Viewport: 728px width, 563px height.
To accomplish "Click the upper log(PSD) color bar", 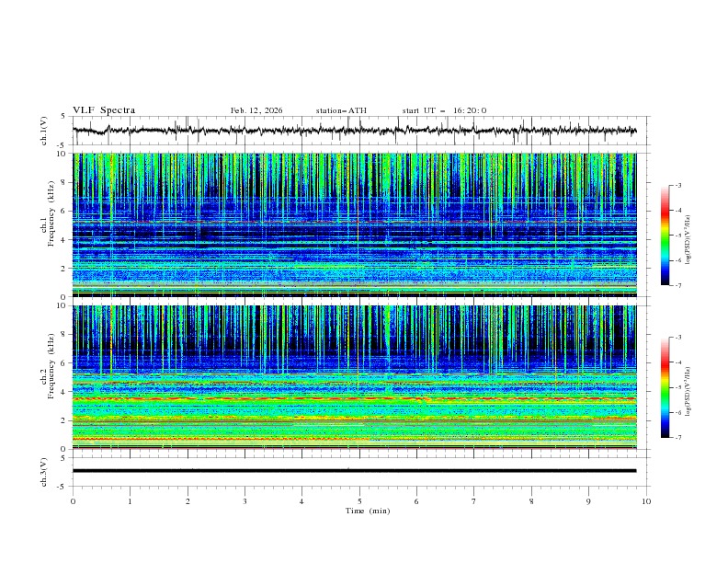I will (665, 236).
